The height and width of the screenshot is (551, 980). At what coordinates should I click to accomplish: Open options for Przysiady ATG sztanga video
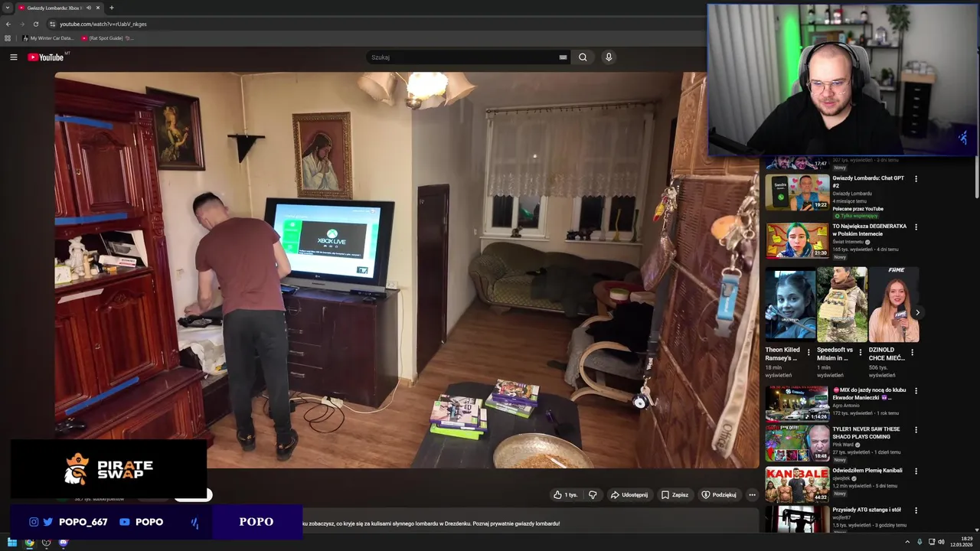(x=916, y=510)
